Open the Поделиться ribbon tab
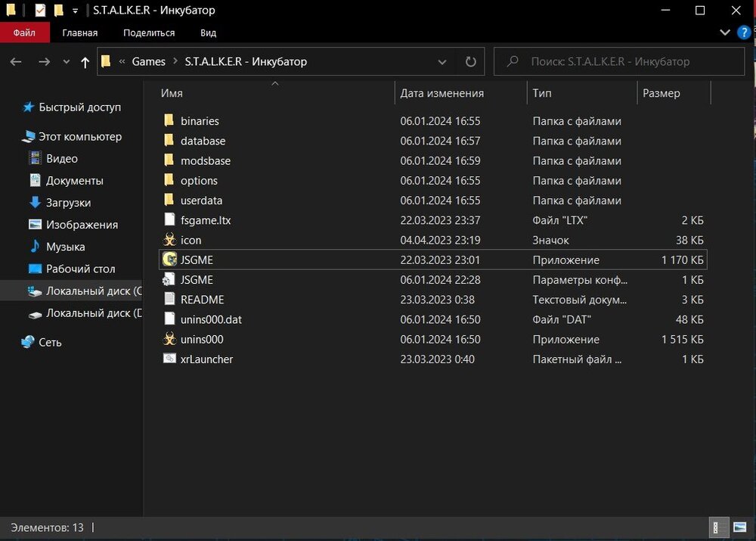756x541 pixels. click(149, 33)
